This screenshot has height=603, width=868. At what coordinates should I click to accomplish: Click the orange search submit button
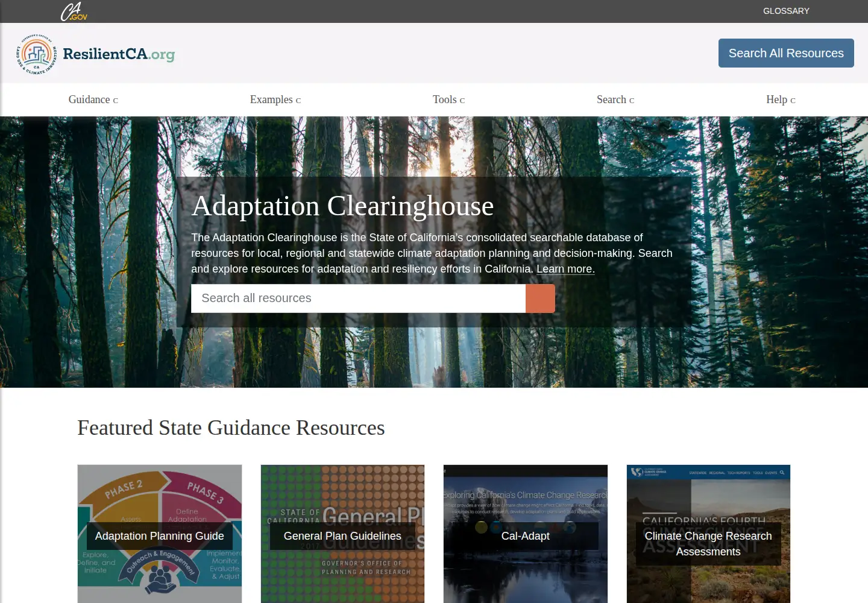click(540, 298)
